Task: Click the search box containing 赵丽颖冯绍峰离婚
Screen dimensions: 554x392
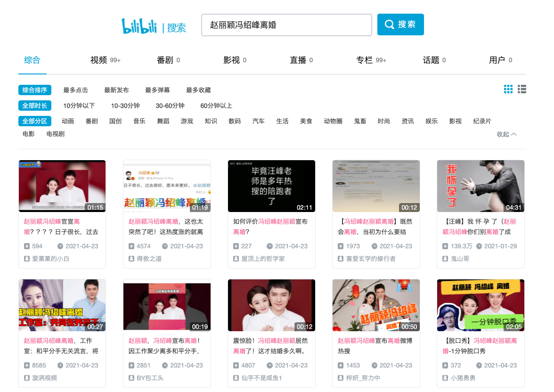Action: [286, 25]
